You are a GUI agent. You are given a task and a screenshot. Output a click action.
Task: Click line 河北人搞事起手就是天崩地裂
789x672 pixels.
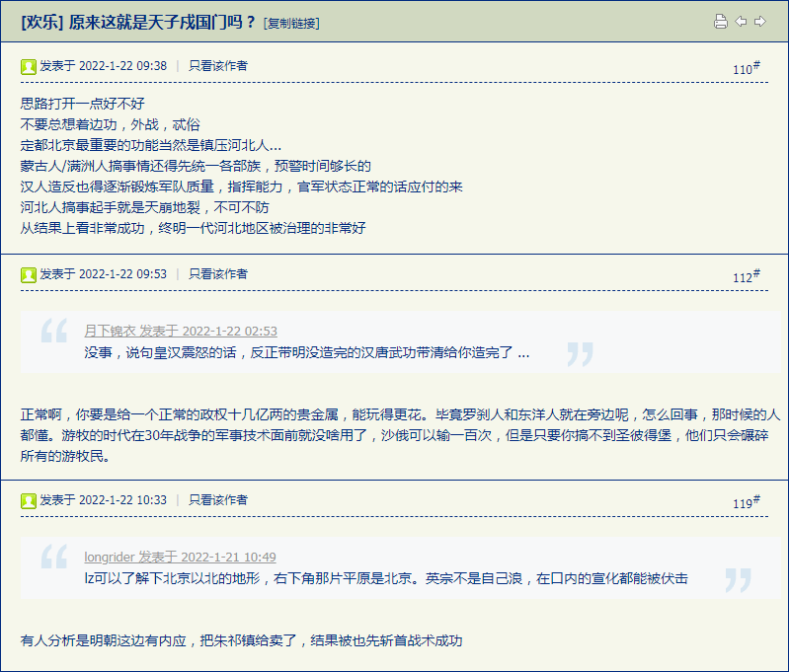(x=145, y=207)
